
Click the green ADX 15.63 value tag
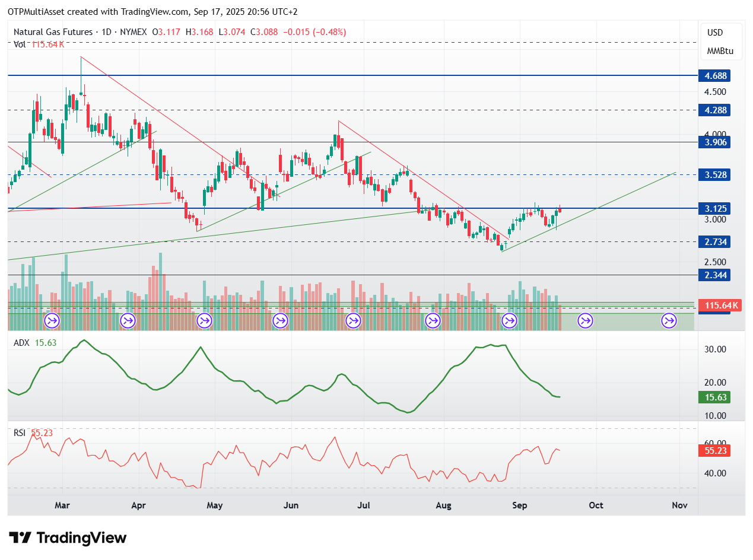point(713,397)
